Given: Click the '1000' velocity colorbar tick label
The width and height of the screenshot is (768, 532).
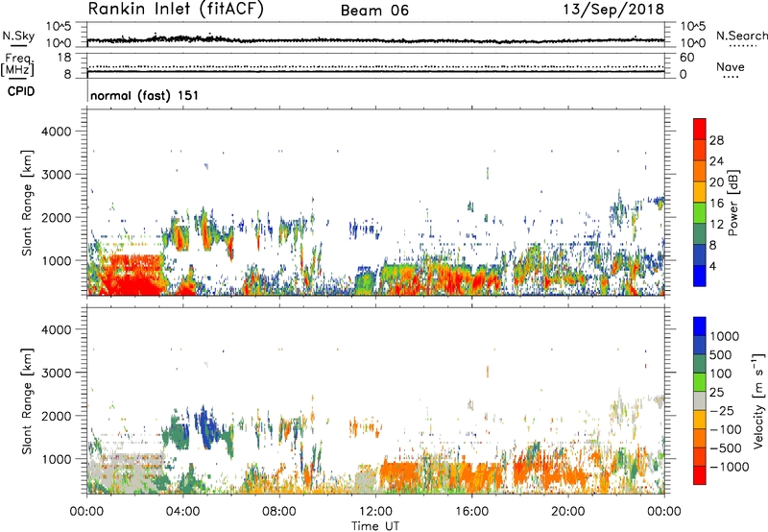Looking at the screenshot, I should click(x=725, y=336).
